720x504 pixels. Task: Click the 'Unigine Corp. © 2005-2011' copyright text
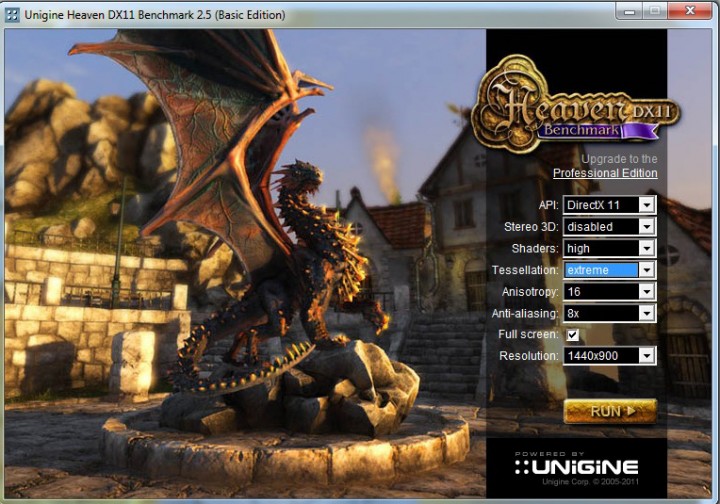pyautogui.click(x=590, y=482)
